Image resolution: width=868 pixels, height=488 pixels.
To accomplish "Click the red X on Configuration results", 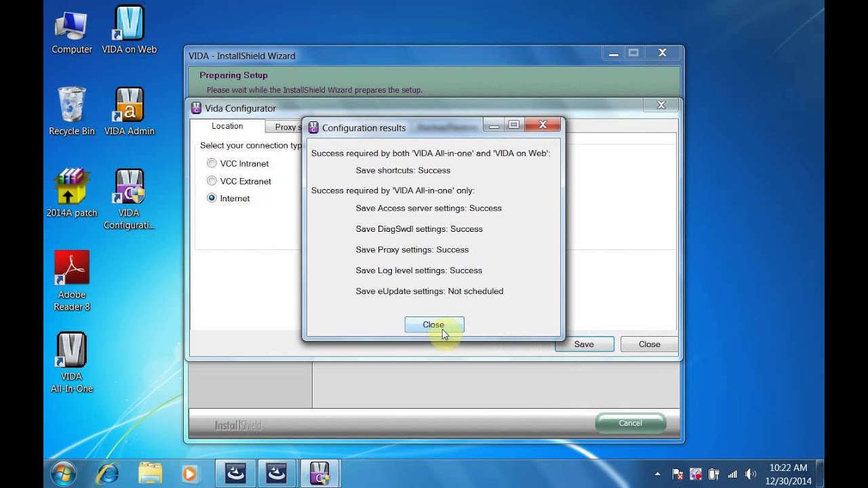I will 543,125.
